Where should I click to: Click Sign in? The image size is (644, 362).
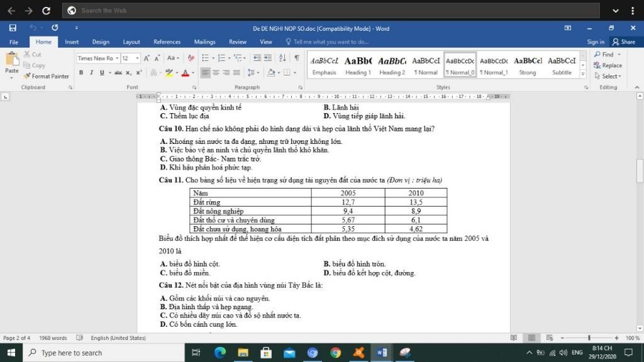pyautogui.click(x=595, y=42)
